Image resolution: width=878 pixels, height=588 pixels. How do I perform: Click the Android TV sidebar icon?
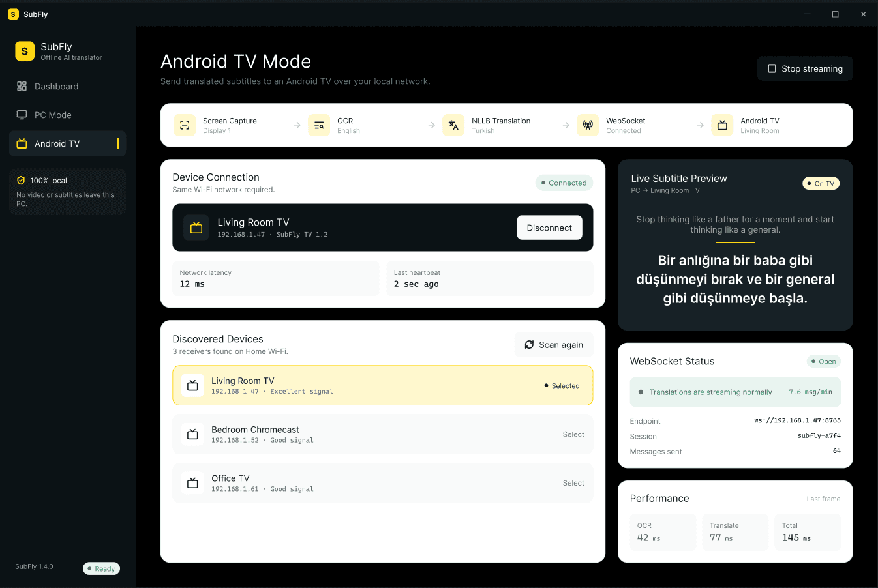pos(22,143)
